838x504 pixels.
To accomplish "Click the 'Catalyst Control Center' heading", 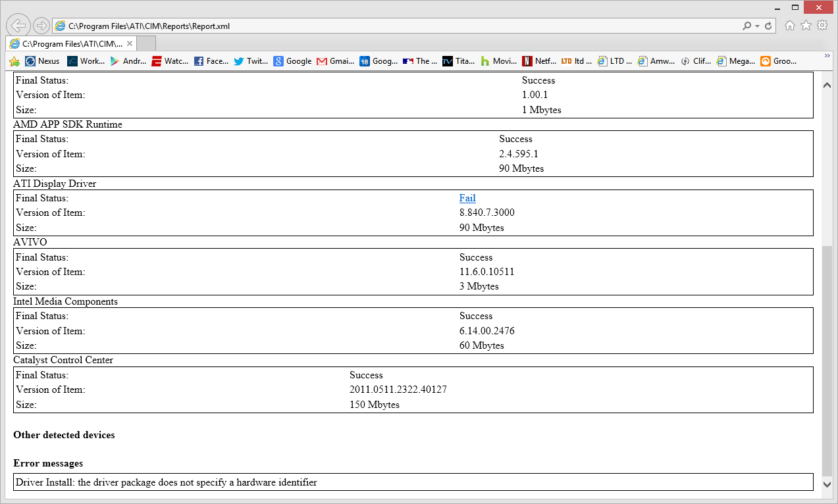I will [63, 360].
